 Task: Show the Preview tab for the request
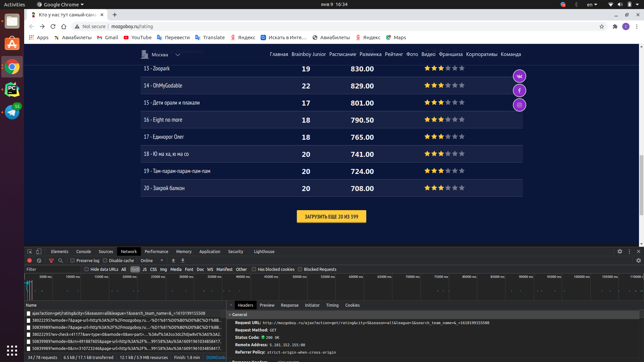point(267,305)
